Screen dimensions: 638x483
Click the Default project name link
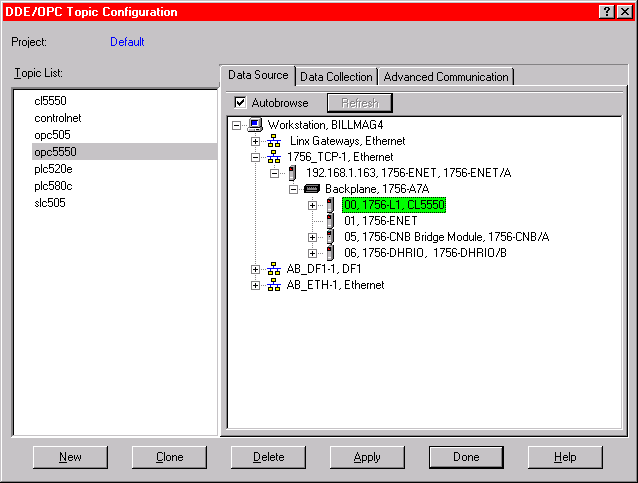click(x=127, y=42)
